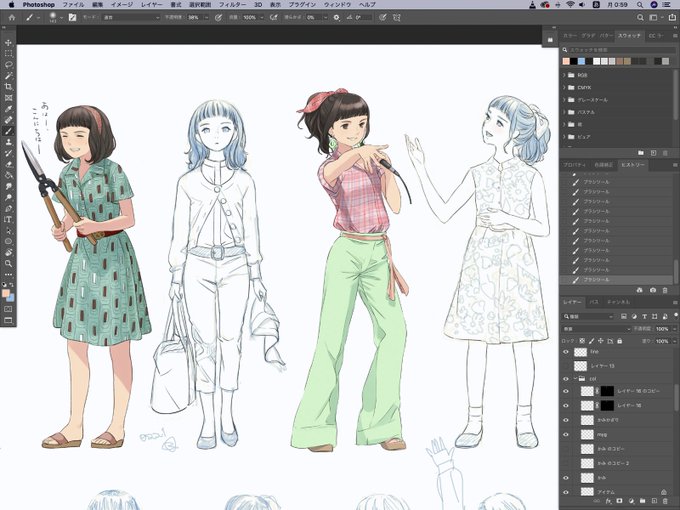
Task: Toggle layer filter on/off switch
Action: [676, 314]
